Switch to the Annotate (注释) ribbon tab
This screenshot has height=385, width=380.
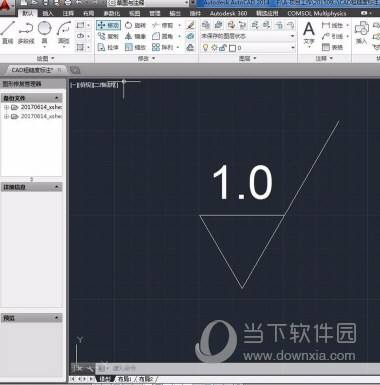pyautogui.click(x=68, y=13)
